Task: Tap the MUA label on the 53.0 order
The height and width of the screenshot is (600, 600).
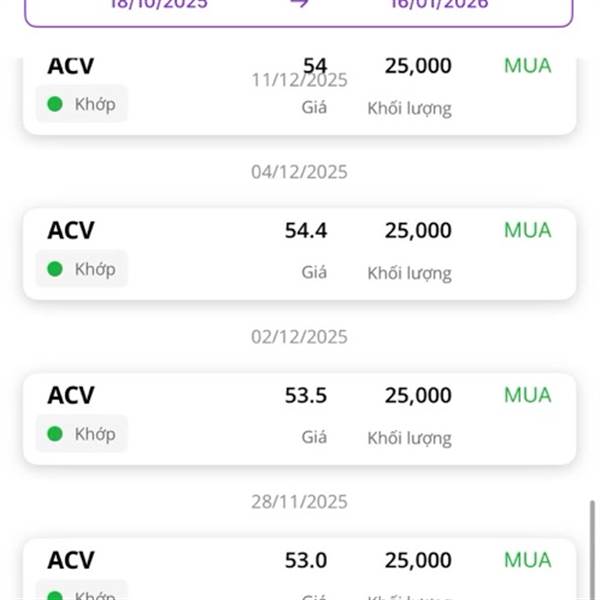Action: click(x=527, y=560)
